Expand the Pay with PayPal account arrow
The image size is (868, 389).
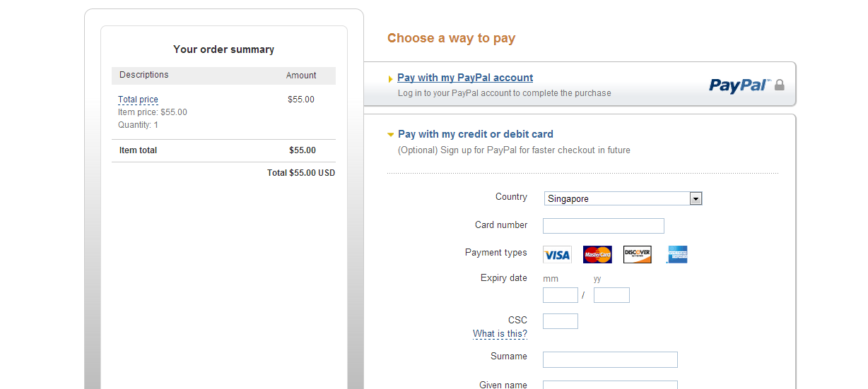click(390, 79)
